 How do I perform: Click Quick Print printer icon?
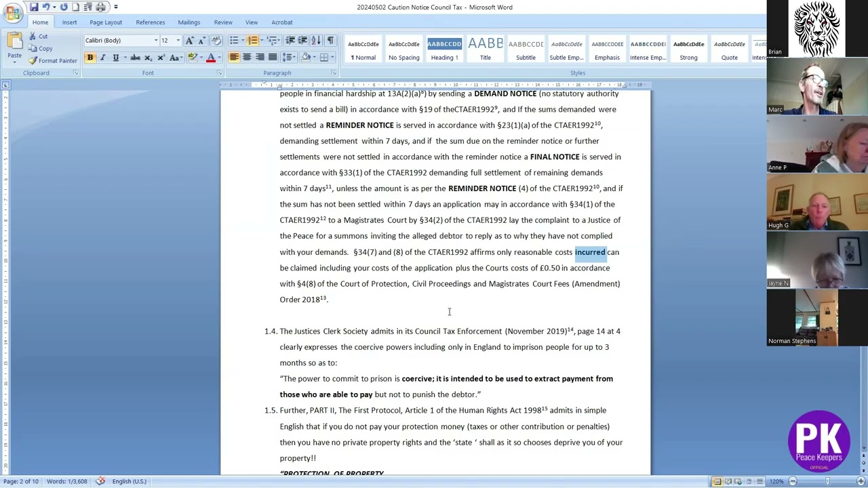pyautogui.click(x=100, y=7)
